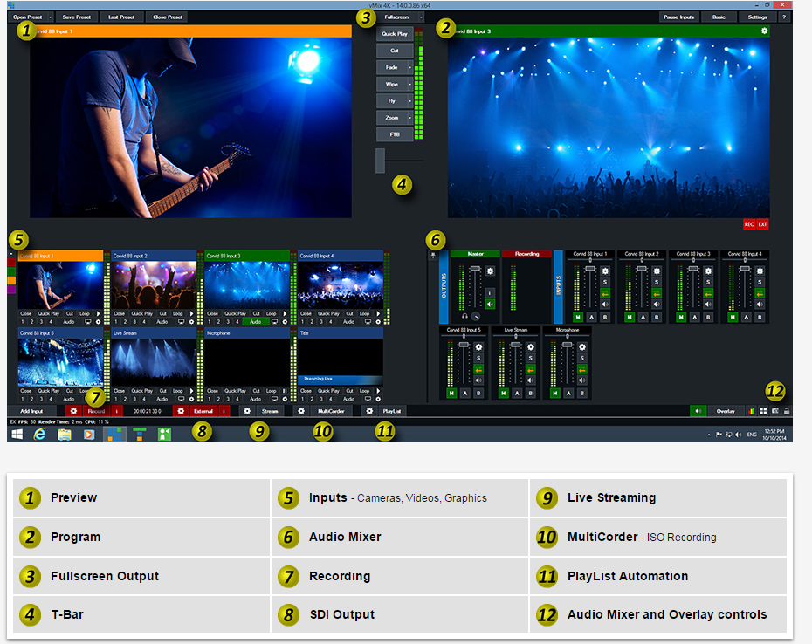
Task: Click the Cut transition button
Action: (x=395, y=51)
